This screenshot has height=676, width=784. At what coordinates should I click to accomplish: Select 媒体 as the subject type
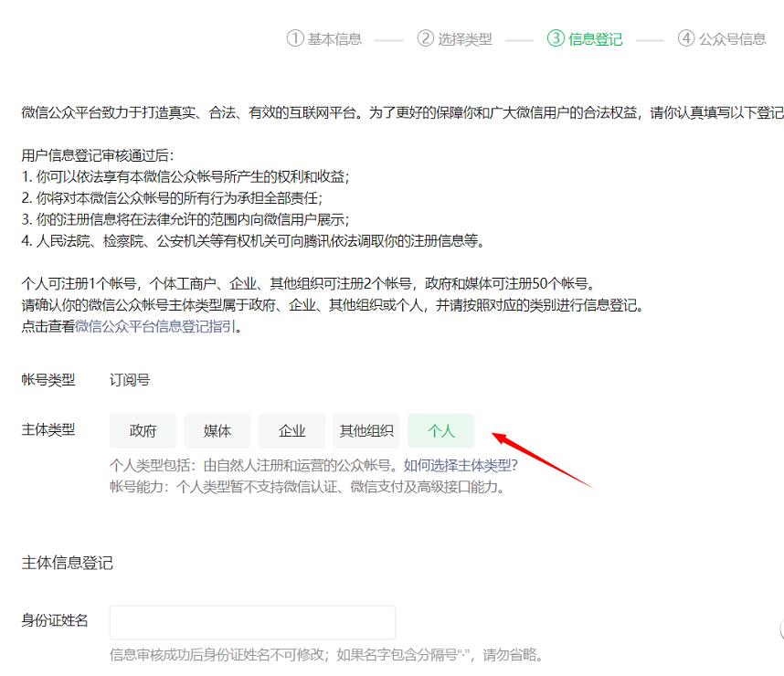(x=217, y=430)
